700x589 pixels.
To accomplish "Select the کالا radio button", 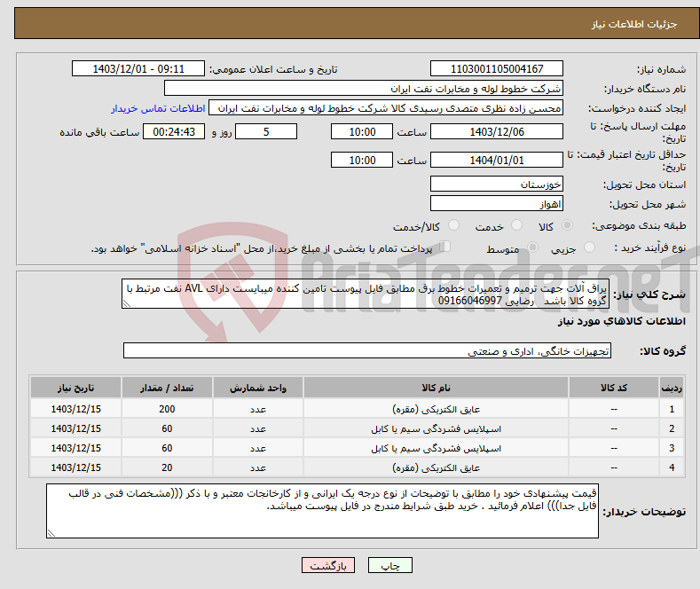I will 568,227.
